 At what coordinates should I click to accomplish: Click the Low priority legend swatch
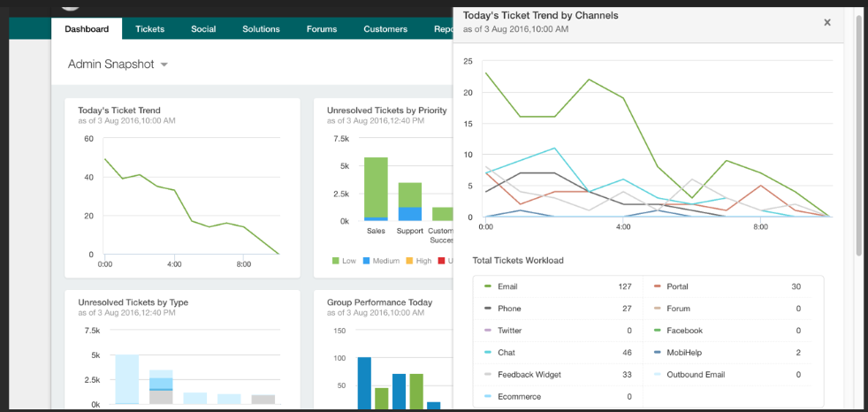coord(336,260)
